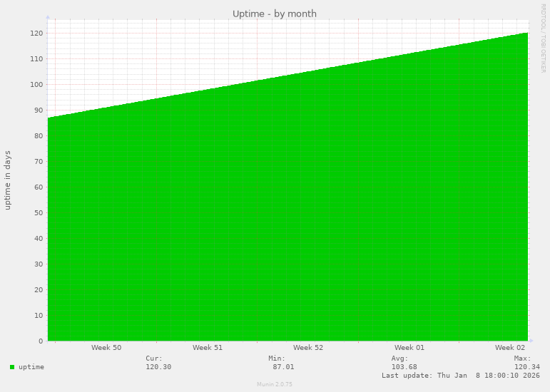Click the y-axis label 50
The width and height of the screenshot is (550, 392).
click(39, 212)
